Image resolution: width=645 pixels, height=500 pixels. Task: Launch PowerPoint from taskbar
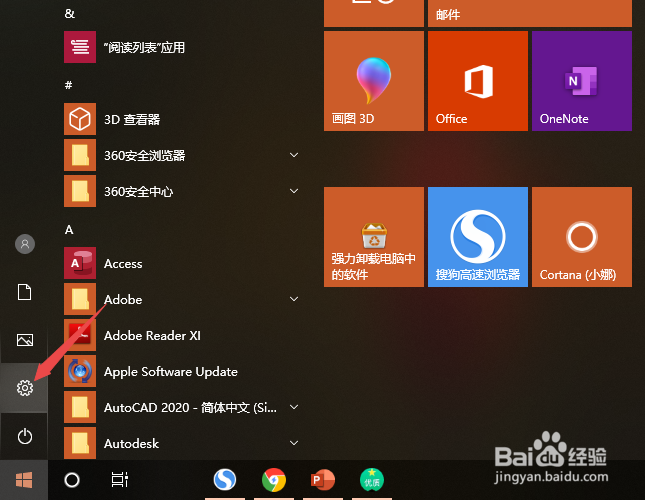[x=323, y=480]
